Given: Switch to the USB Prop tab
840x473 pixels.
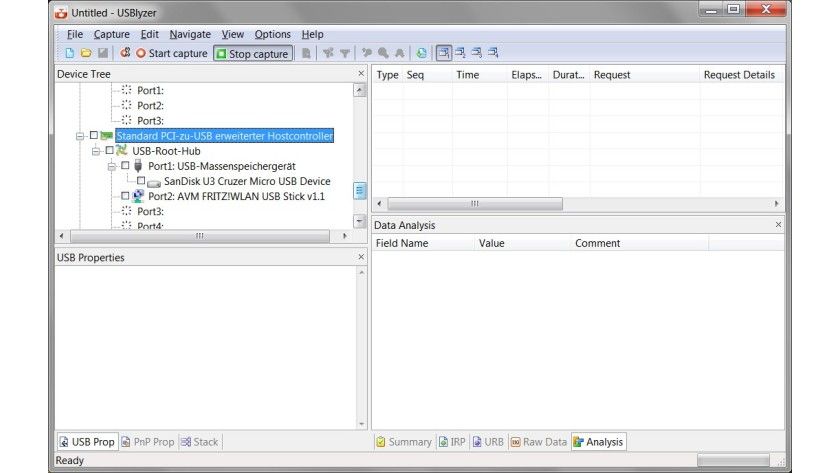Looking at the screenshot, I should (x=87, y=442).
